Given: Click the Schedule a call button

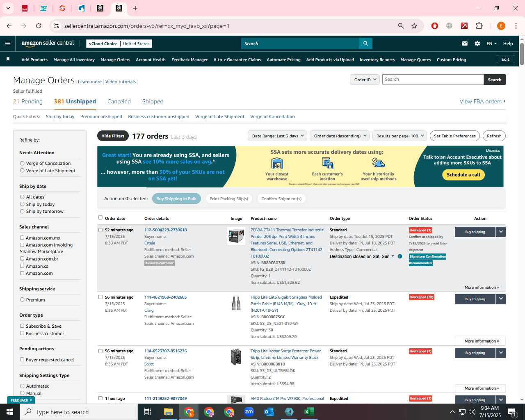Looking at the screenshot, I should pyautogui.click(x=463, y=175).
